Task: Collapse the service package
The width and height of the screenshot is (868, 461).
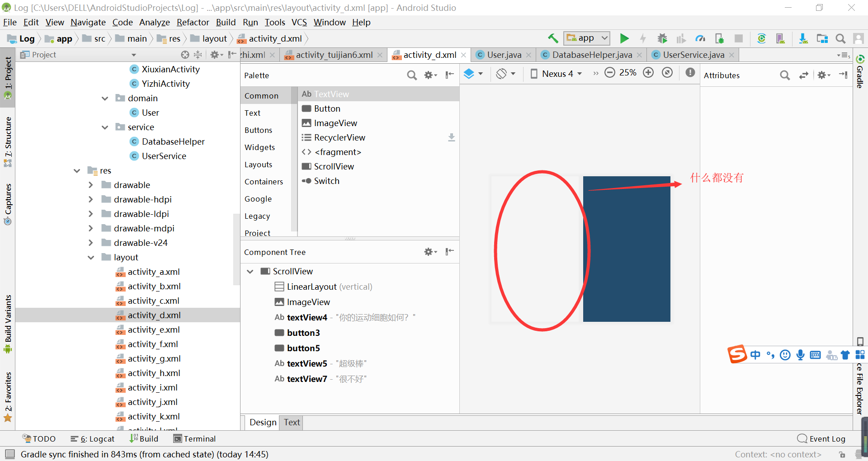Action: tap(105, 127)
